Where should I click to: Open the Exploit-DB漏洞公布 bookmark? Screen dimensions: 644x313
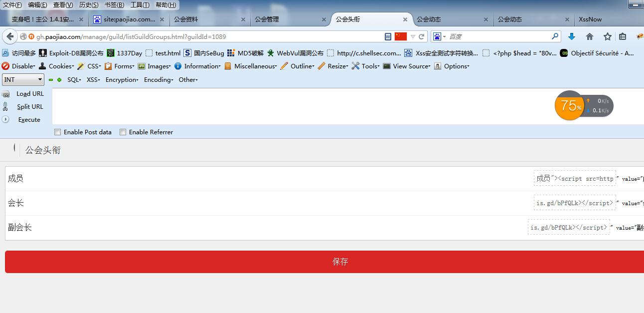pyautogui.click(x=71, y=53)
